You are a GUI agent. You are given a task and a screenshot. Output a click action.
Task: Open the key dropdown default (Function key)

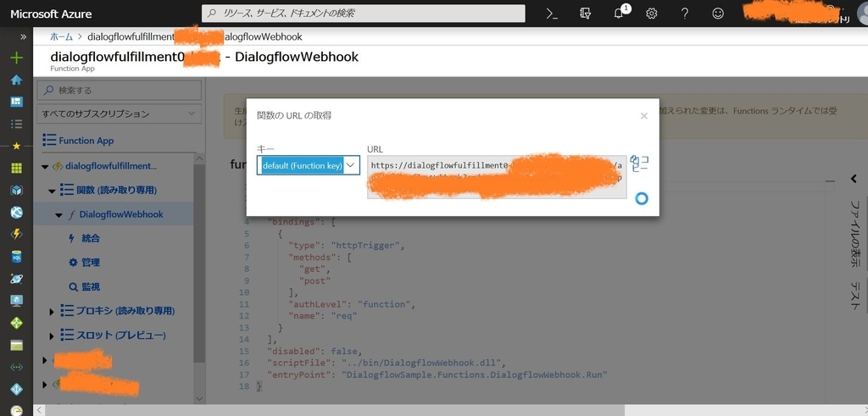point(309,165)
